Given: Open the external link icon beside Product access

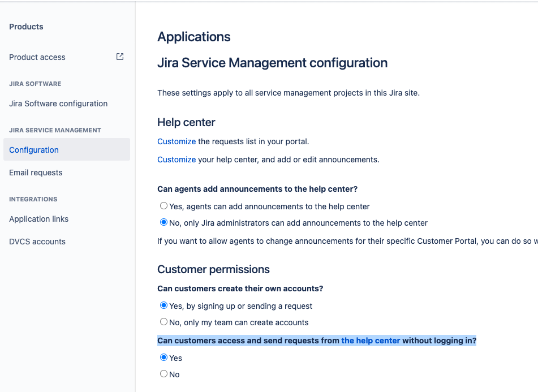Looking at the screenshot, I should point(120,57).
